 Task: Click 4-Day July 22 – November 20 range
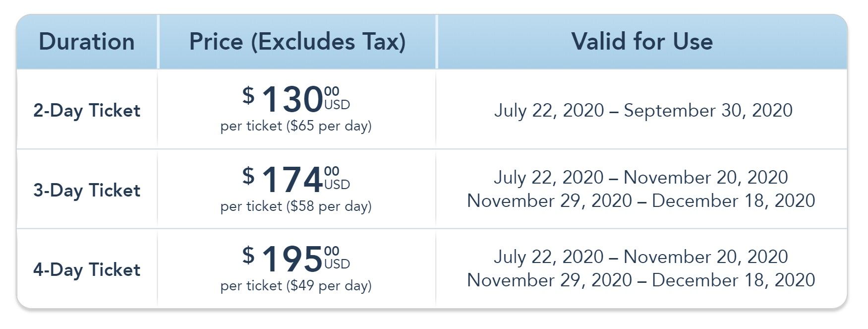[x=640, y=257]
